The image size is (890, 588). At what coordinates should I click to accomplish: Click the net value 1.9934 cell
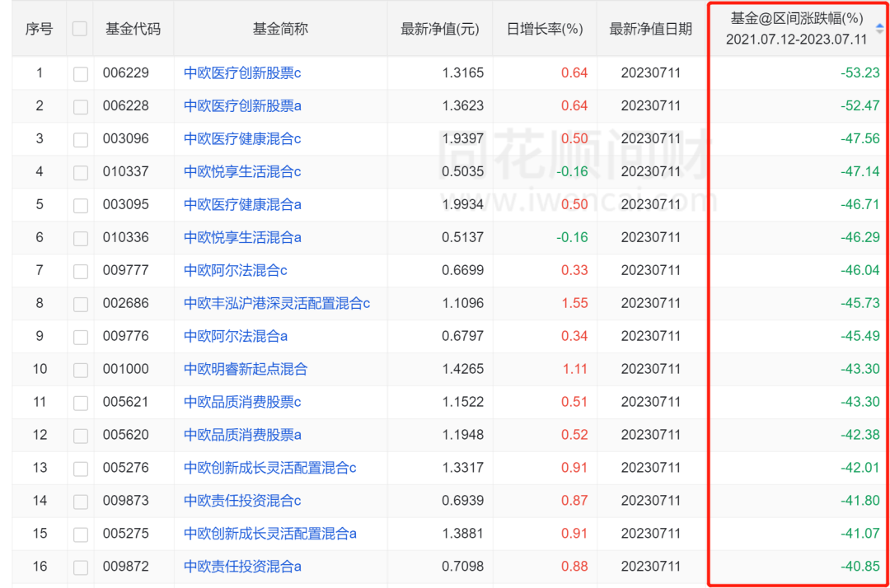pos(462,205)
